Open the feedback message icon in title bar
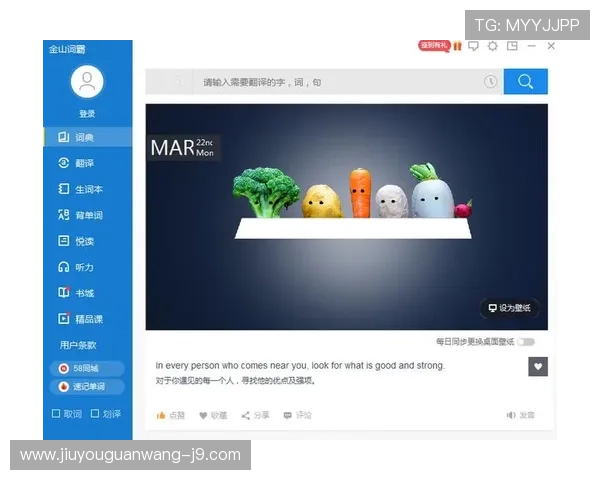The image size is (600, 480). click(473, 46)
